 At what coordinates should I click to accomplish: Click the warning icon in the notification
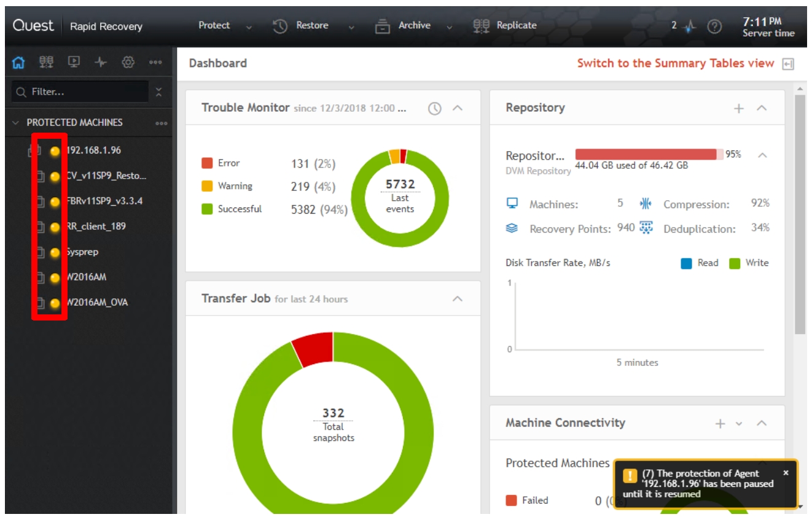pyautogui.click(x=630, y=476)
